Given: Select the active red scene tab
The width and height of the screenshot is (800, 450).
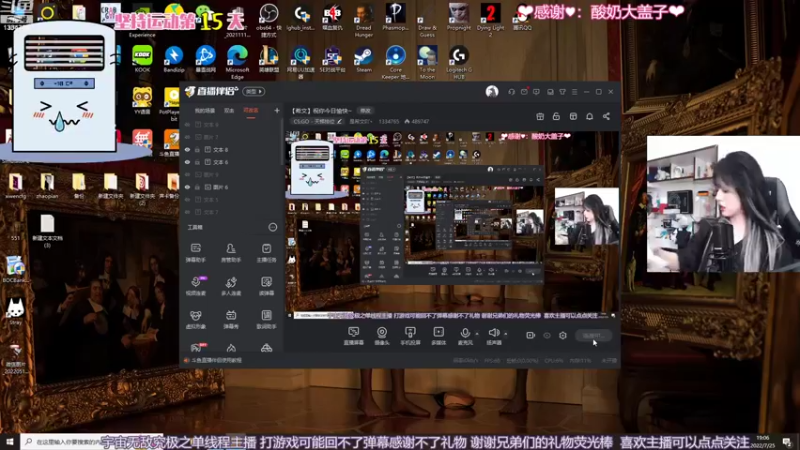Looking at the screenshot, I should point(251,111).
